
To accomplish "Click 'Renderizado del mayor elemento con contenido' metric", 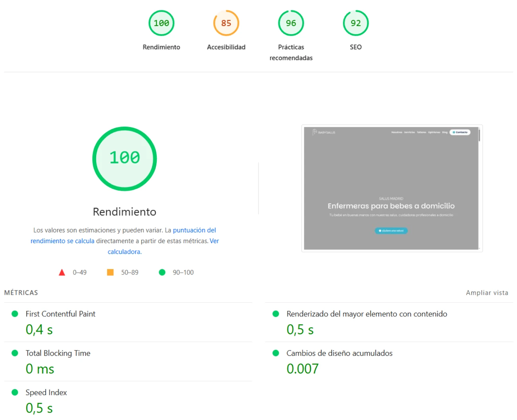I will click(367, 314).
